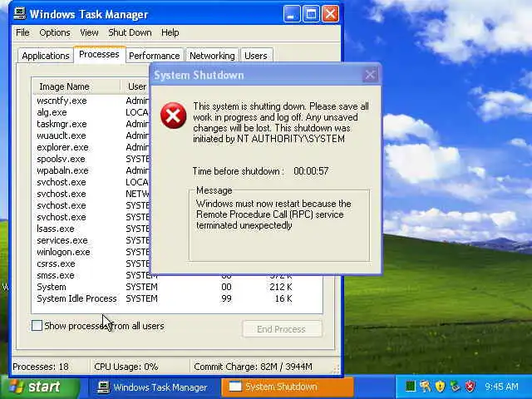Open the Options menu

tap(55, 32)
